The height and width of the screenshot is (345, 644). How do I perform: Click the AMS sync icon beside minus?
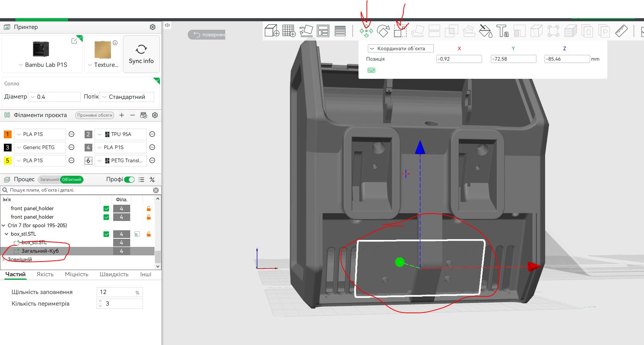(x=144, y=115)
